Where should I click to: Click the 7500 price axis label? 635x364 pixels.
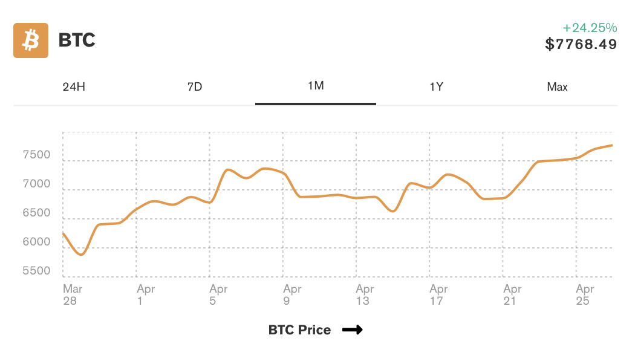pyautogui.click(x=38, y=155)
